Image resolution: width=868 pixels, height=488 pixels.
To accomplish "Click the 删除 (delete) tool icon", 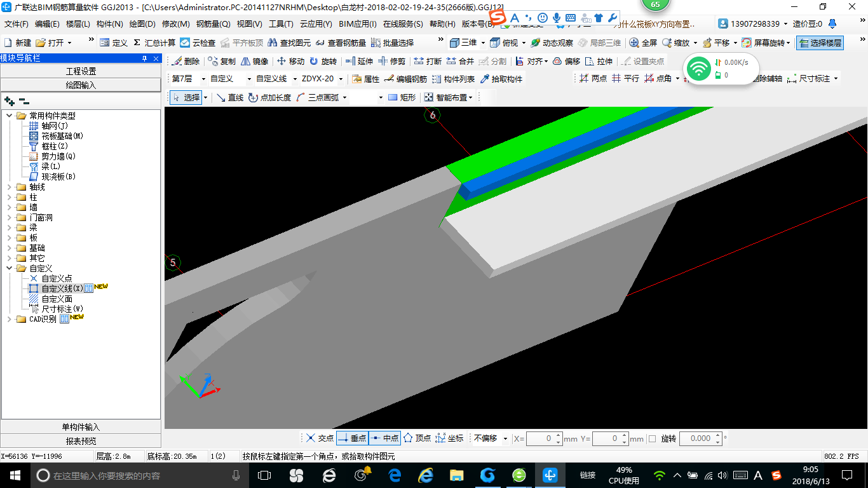I will tap(185, 62).
